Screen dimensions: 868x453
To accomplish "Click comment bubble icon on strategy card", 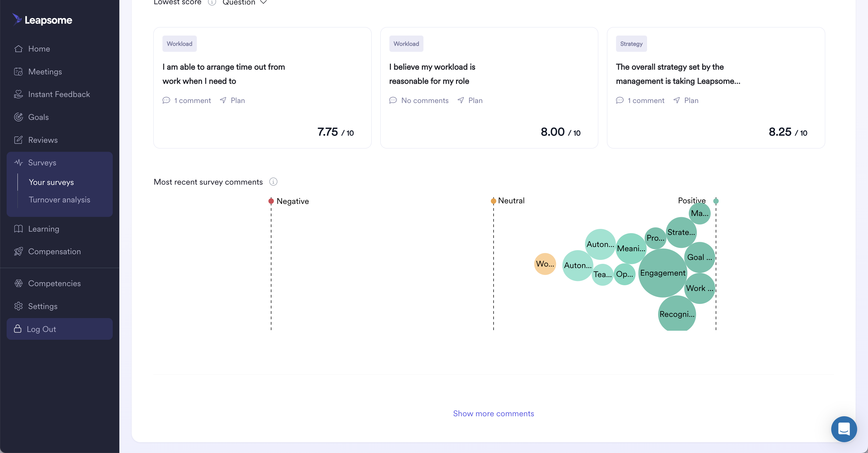I will click(620, 100).
